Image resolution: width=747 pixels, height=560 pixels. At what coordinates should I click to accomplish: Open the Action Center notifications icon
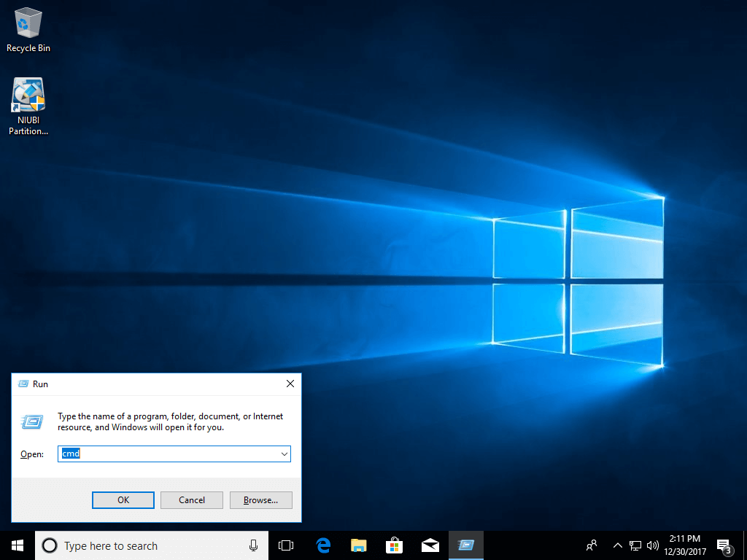click(x=724, y=545)
